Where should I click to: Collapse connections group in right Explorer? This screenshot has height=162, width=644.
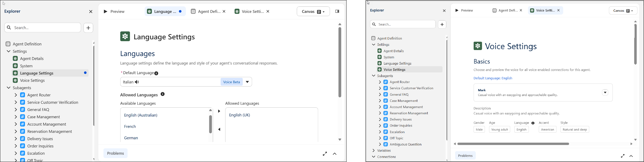(373, 157)
